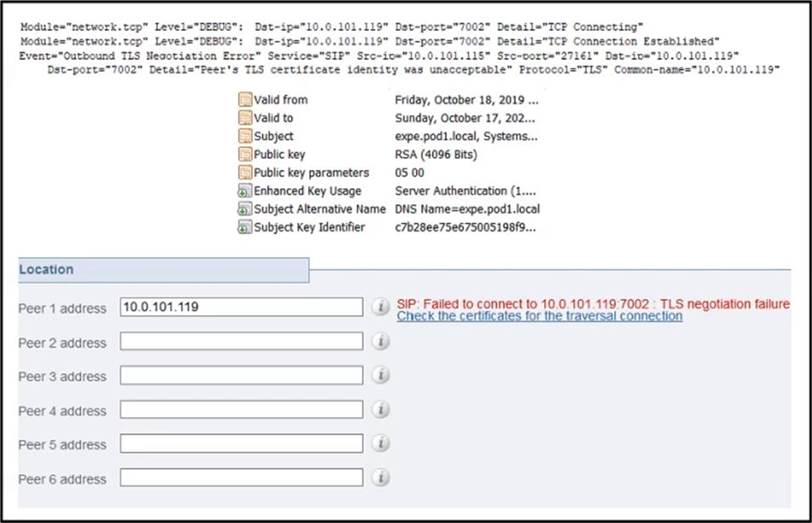Click into the empty Peer 4 address box

[x=241, y=410]
